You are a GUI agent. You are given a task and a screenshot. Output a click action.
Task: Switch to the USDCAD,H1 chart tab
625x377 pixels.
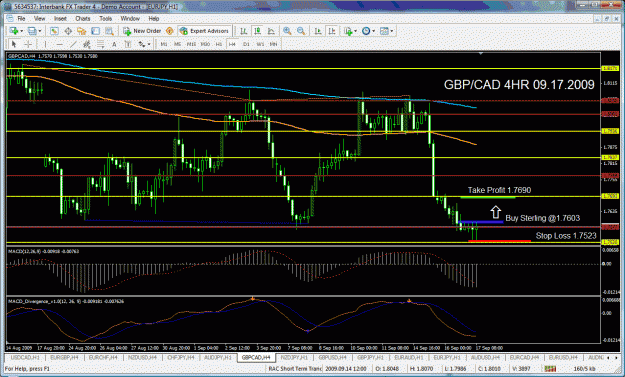pos(25,357)
